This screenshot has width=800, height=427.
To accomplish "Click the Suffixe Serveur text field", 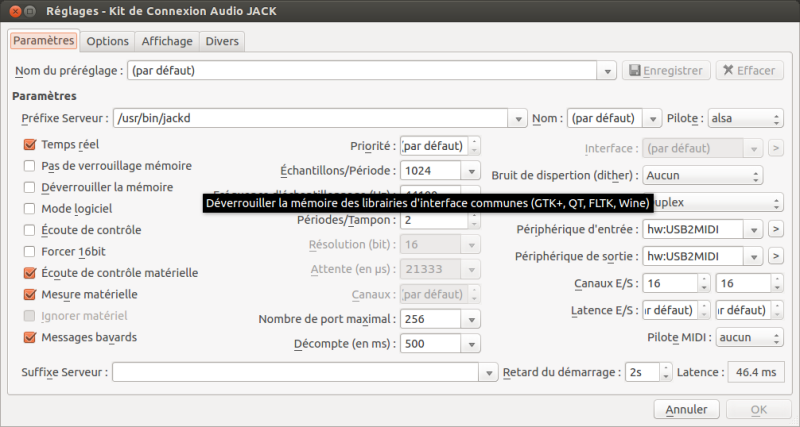I will 295,372.
